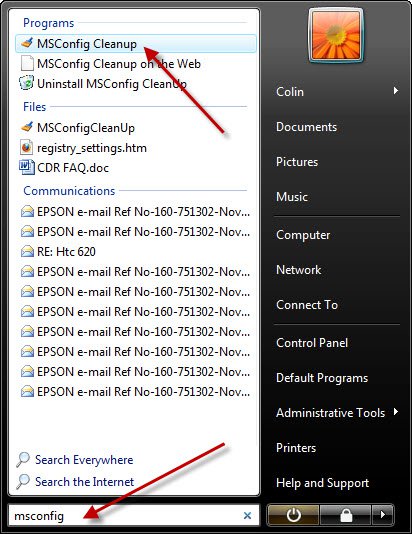Click magnifier icon beside Search the Internet
This screenshot has width=412, height=534.
click(23, 481)
